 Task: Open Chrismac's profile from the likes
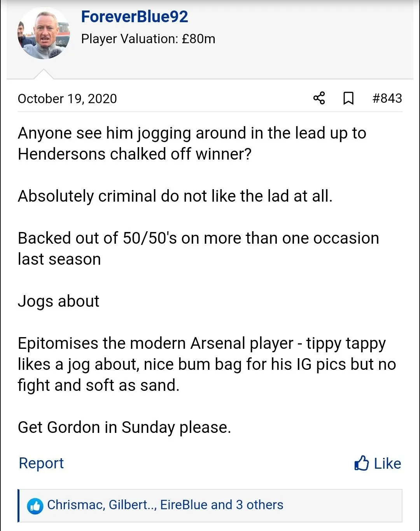75,505
